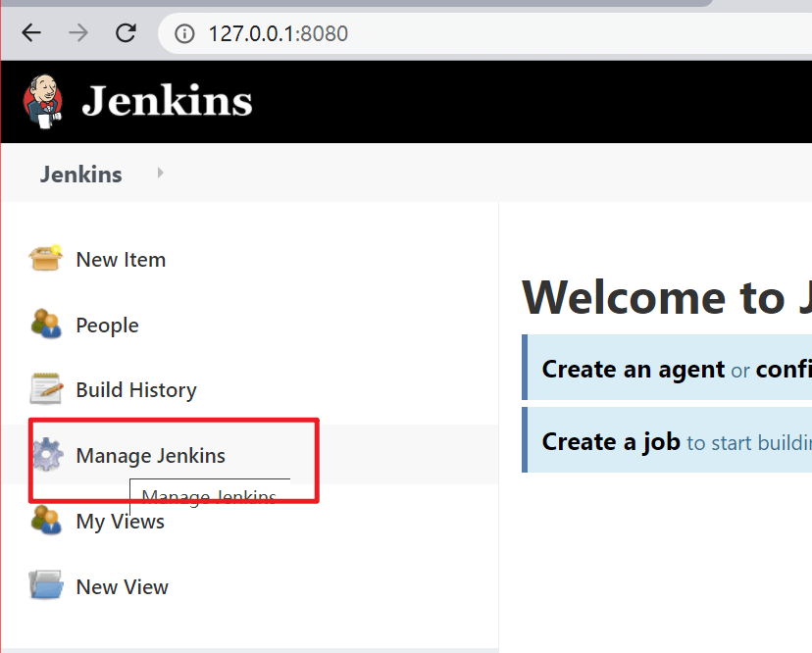Click the Create a job link

tap(611, 442)
